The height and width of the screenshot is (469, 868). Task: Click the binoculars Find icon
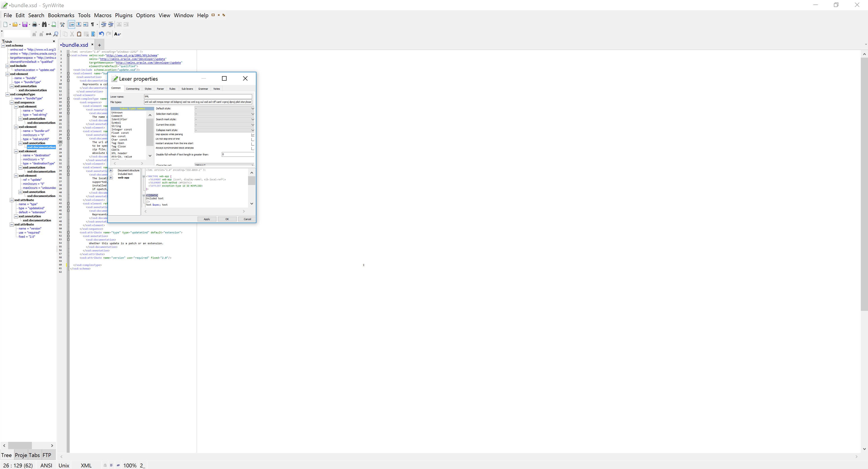(44, 25)
